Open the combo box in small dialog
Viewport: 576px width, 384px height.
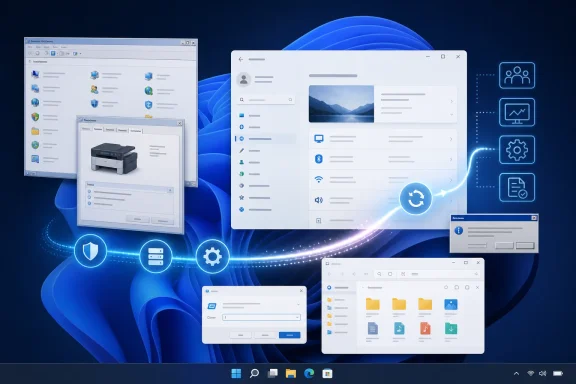click(262, 317)
